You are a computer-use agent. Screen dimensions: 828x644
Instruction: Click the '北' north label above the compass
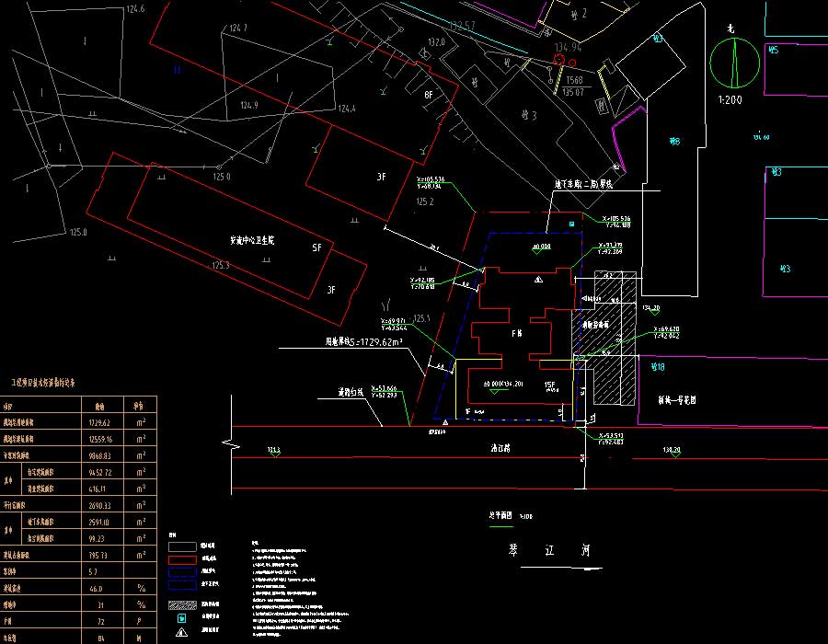730,29
